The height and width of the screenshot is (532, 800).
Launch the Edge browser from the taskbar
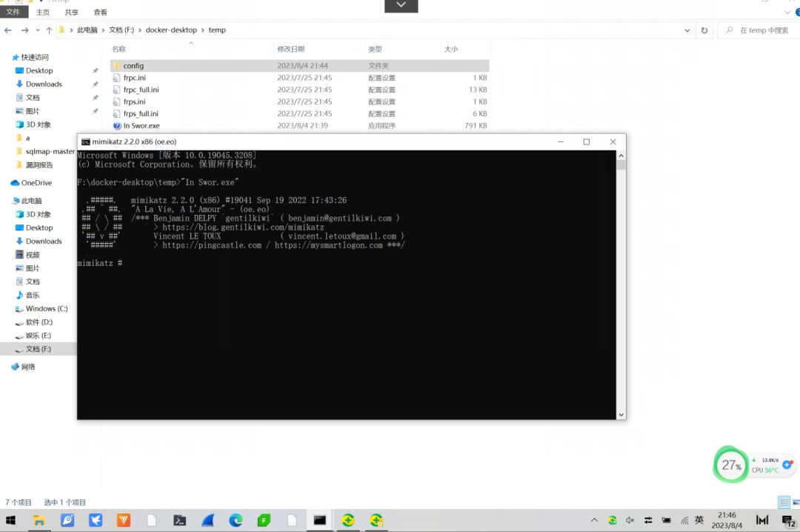(x=236, y=520)
